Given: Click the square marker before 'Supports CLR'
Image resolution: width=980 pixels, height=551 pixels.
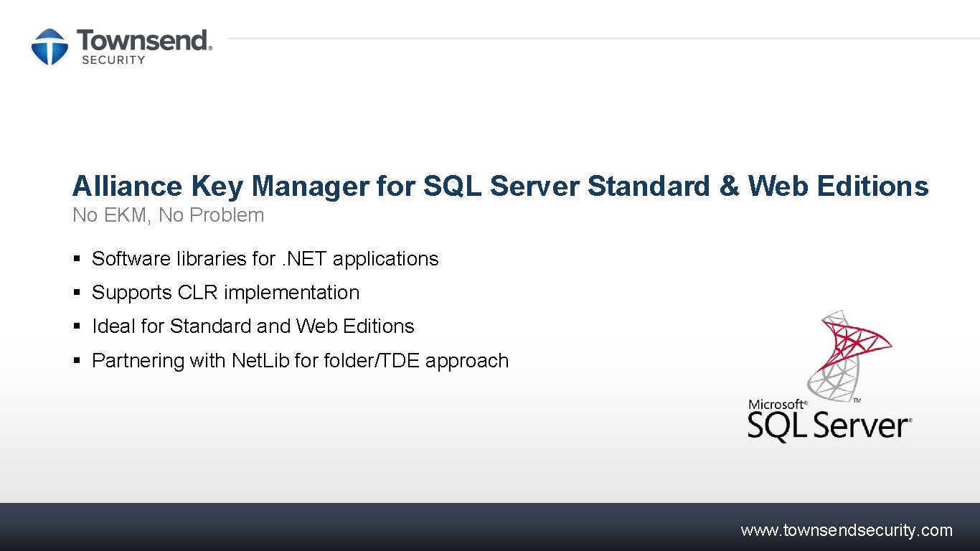Looking at the screenshot, I should [77, 293].
